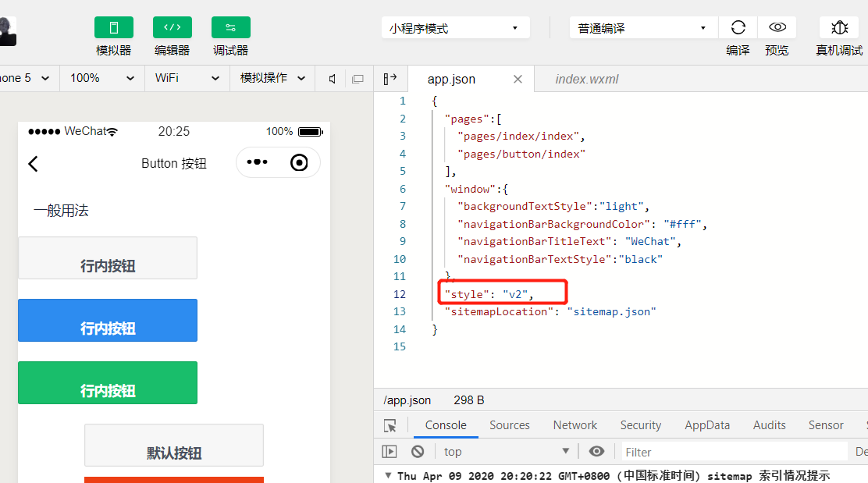Click the Compile refresh icon
The image size is (868, 483).
[738, 27]
